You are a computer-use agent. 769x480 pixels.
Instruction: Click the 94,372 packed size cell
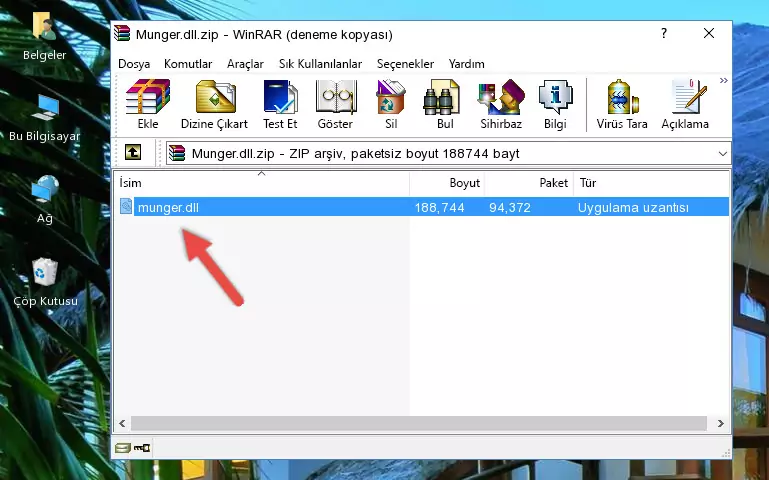click(x=510, y=207)
